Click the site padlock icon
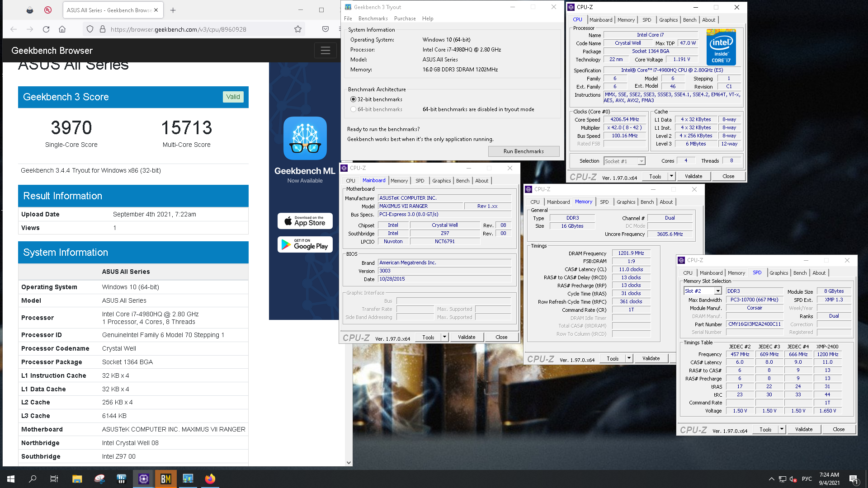868x488 pixels. click(103, 29)
